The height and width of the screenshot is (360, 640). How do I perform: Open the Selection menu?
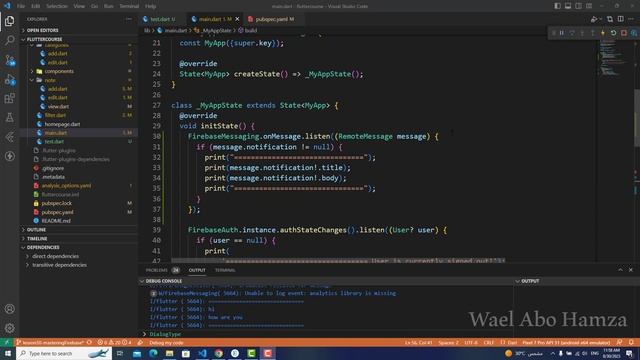[57, 6]
